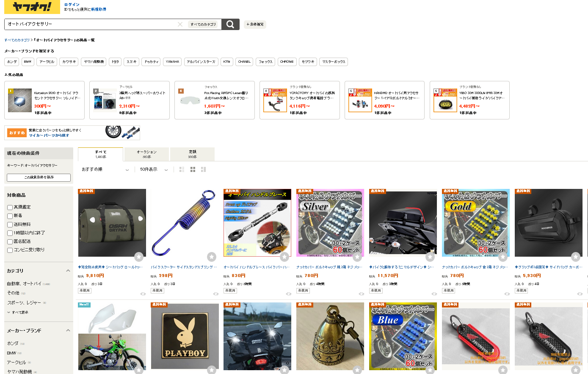Enable the 新着 checkbox

tap(10, 216)
